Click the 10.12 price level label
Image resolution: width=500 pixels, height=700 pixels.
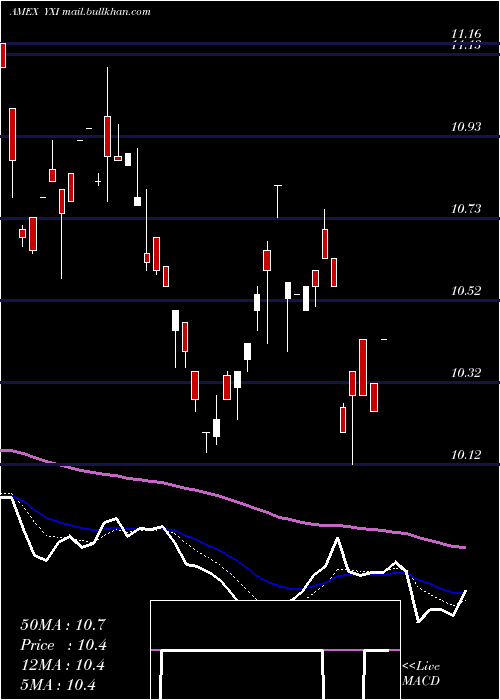coord(466,455)
